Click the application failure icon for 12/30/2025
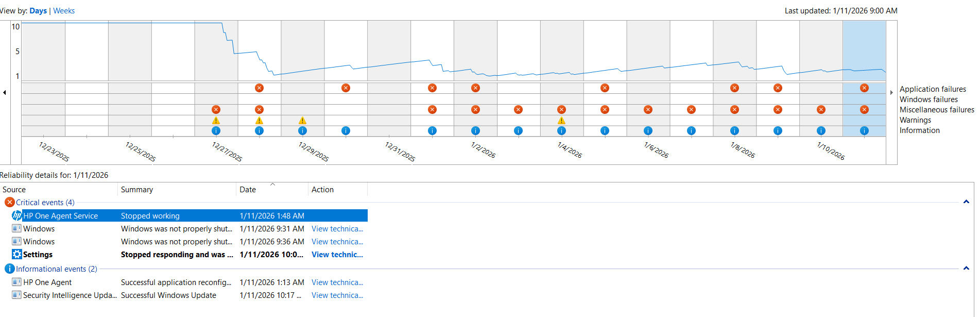 [346, 88]
